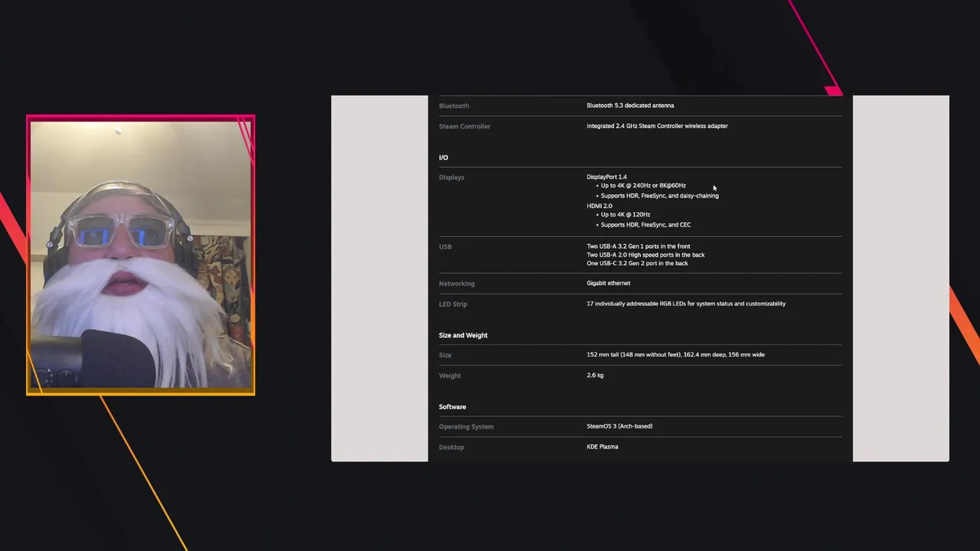This screenshot has width=980, height=551.
Task: Click '17 individually addressable RGB LEDs' description
Action: click(686, 304)
